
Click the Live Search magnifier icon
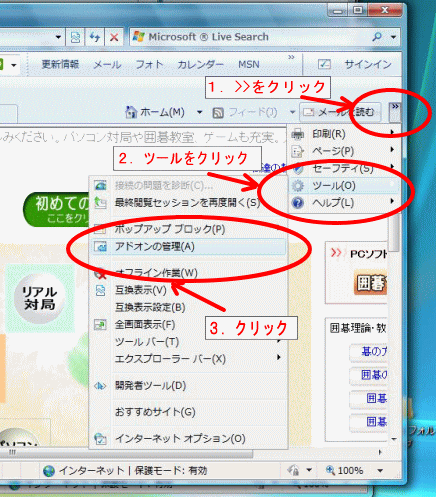pos(377,37)
